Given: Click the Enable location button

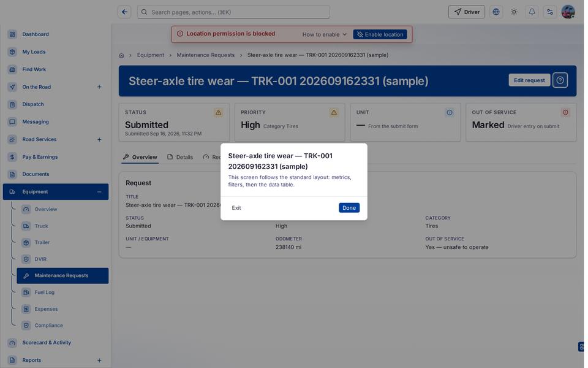Looking at the screenshot, I should coord(380,34).
